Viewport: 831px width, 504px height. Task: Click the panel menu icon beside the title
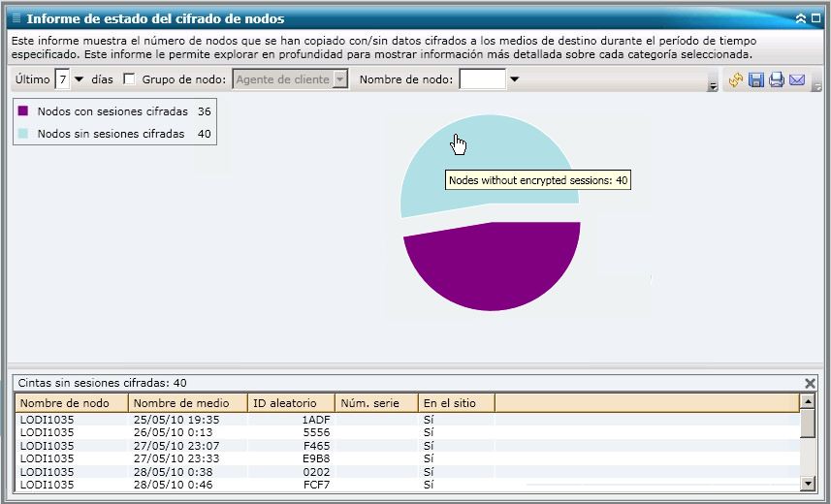(16, 18)
